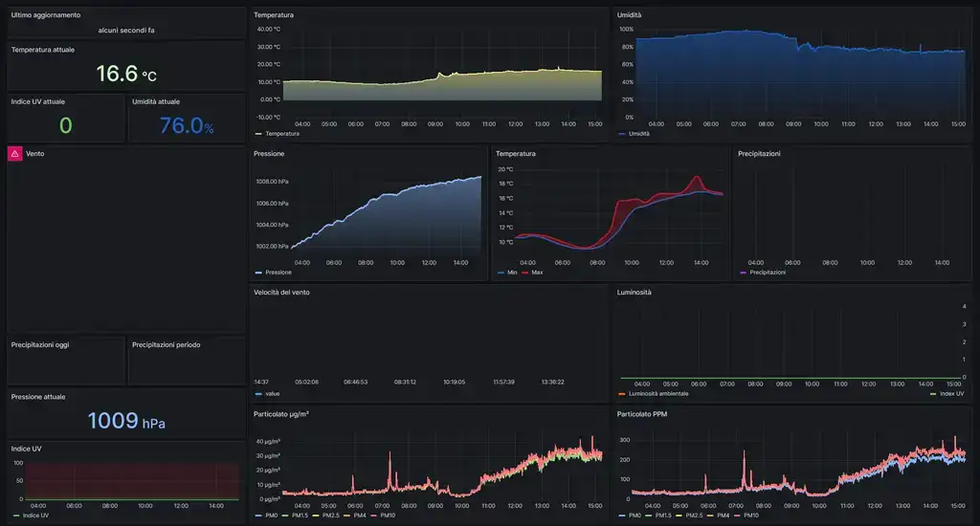This screenshot has height=526, width=980.
Task: Click the Umidità legend color swatch
Action: [622, 134]
